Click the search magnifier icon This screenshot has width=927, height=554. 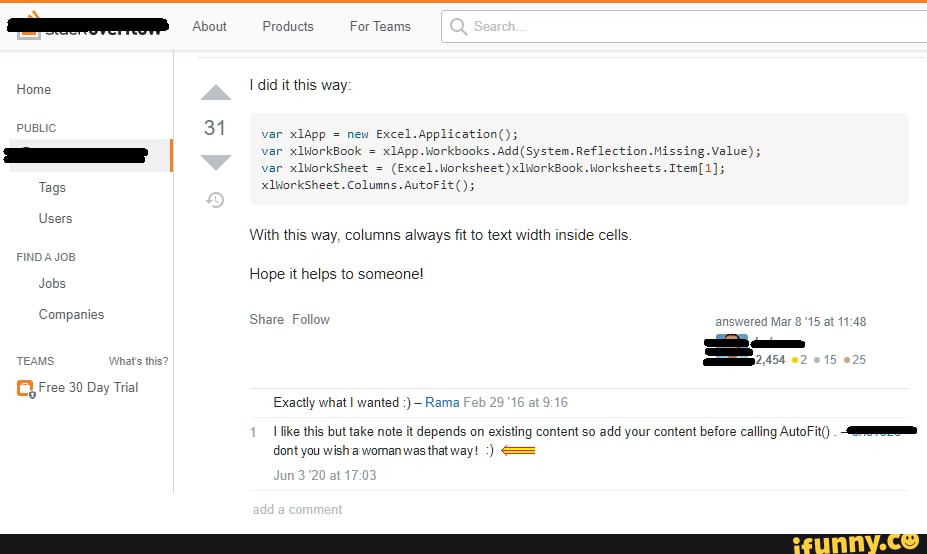[459, 27]
